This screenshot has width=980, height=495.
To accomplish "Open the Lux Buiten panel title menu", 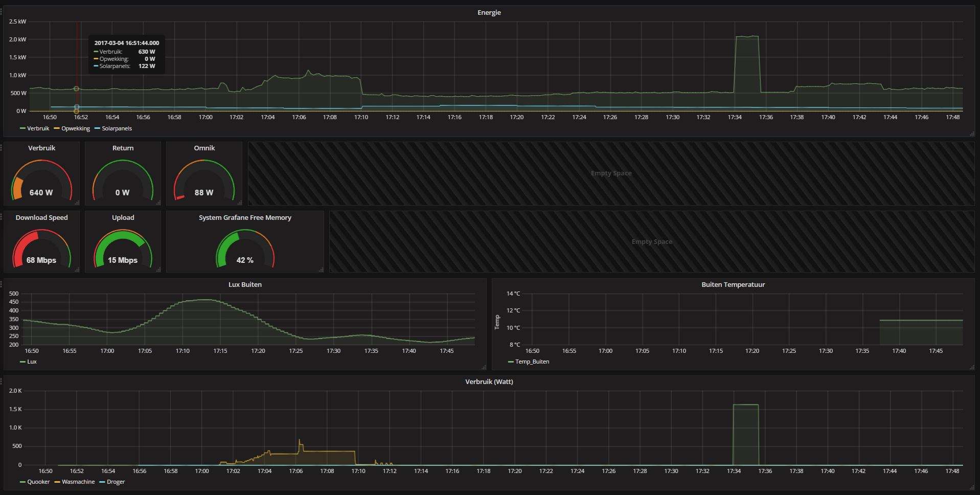I will [x=245, y=284].
